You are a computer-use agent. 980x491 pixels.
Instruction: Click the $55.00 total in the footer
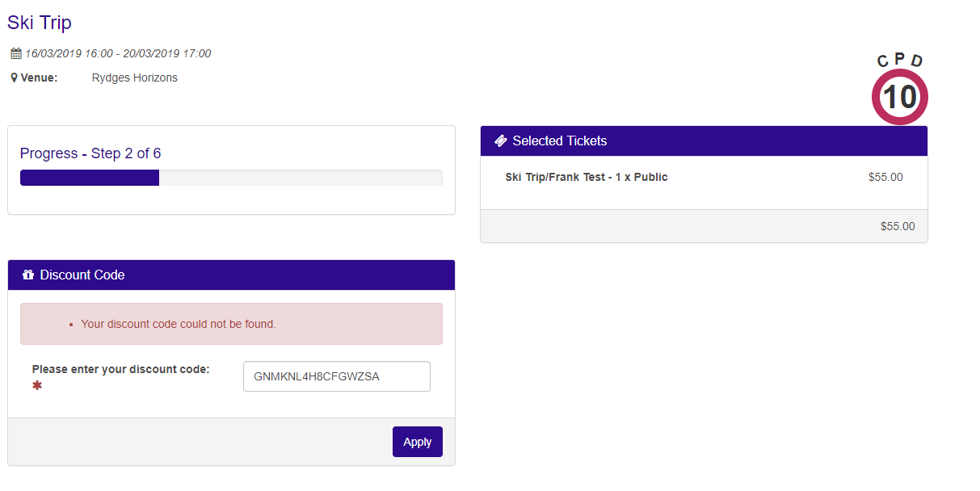[x=897, y=226]
